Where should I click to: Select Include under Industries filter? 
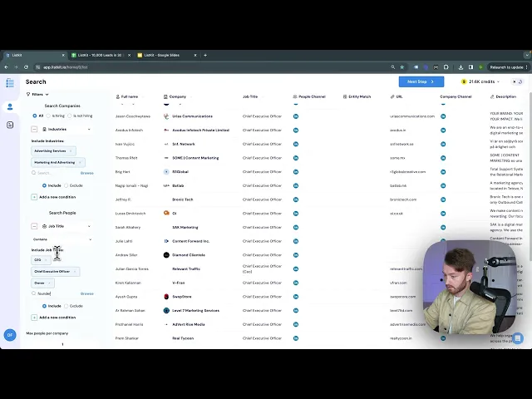point(44,185)
